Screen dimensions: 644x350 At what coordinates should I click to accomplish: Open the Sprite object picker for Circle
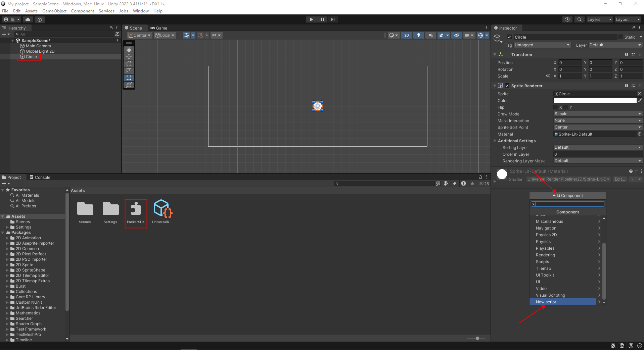[640, 94]
